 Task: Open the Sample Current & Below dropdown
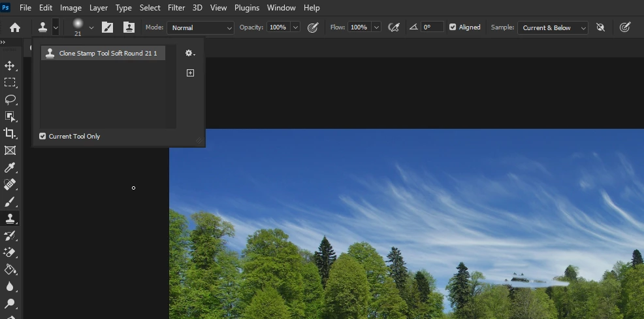(553, 27)
